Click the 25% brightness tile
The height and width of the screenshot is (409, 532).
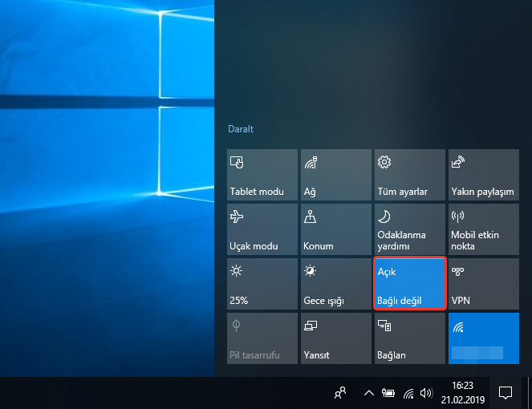click(x=262, y=284)
